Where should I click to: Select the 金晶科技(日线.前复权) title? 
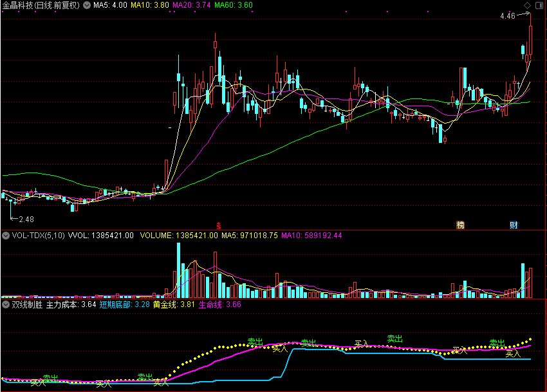(41, 5)
